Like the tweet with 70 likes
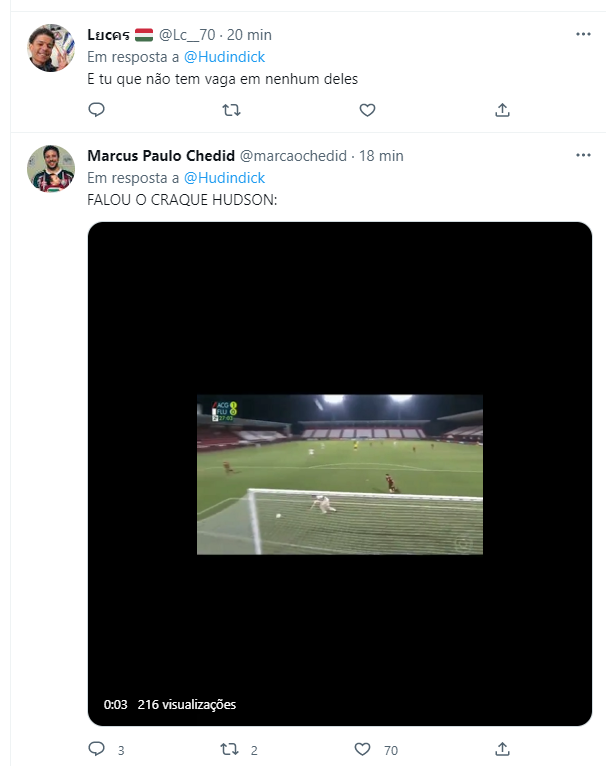 [x=362, y=749]
